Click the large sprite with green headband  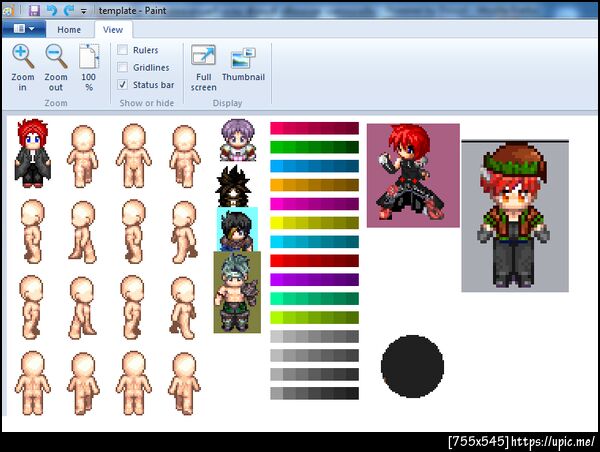point(515,216)
